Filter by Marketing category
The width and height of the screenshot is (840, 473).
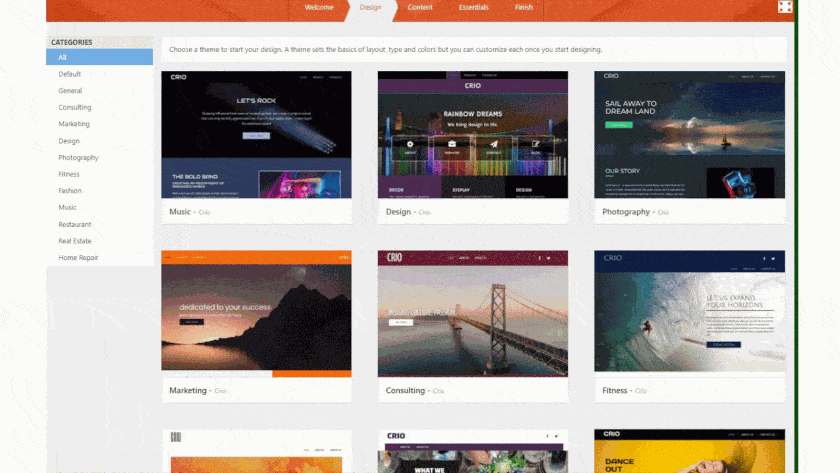click(x=74, y=124)
